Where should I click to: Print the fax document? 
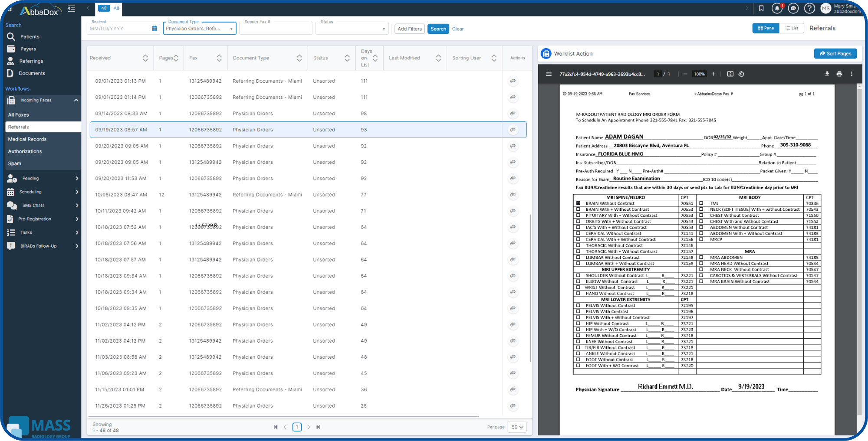[x=839, y=74]
